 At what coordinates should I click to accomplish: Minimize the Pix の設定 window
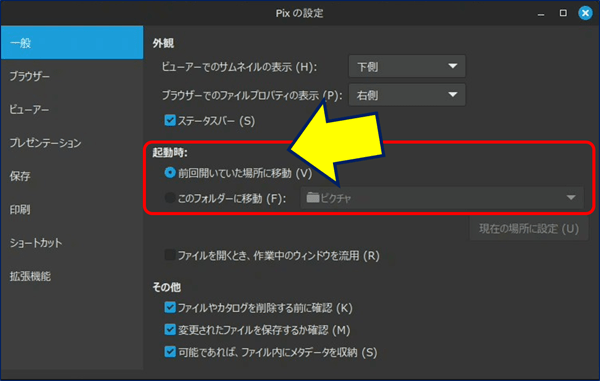tap(541, 15)
